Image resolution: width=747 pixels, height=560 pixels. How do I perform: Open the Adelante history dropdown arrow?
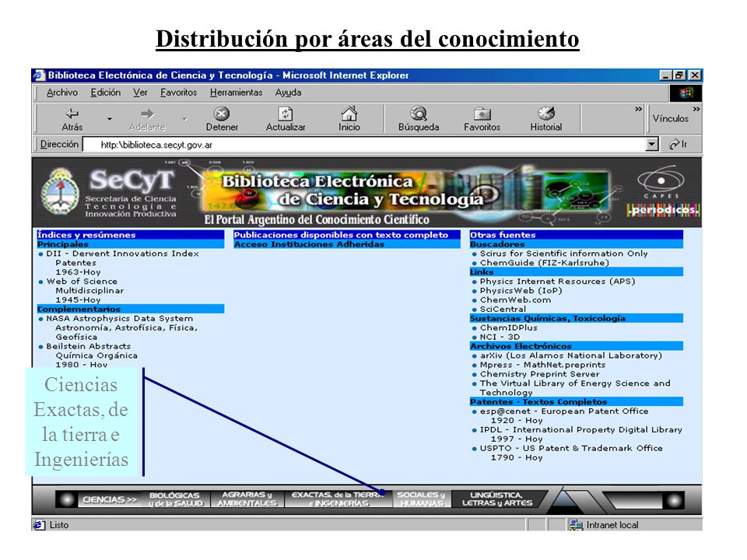coord(184,118)
